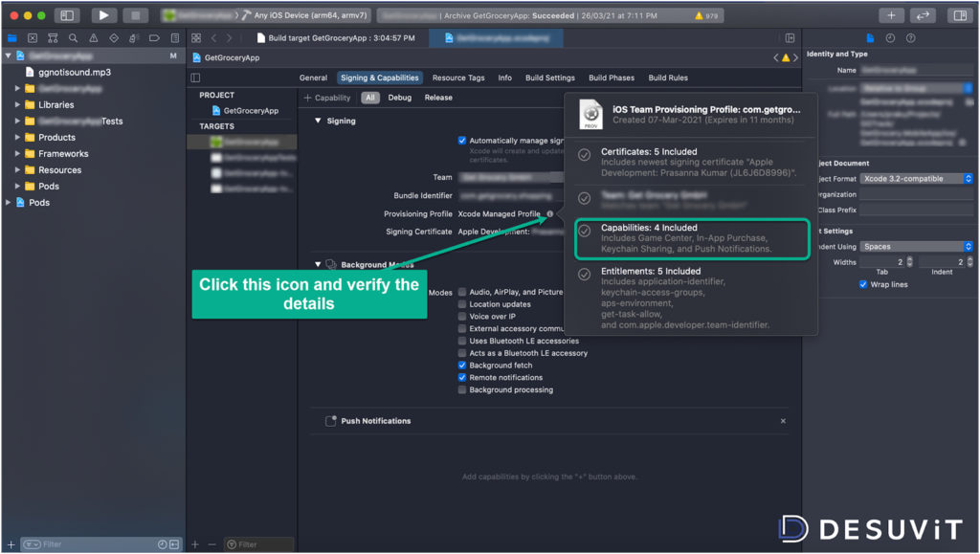Collapse the Signing section
Screen dimensions: 980x554
pos(318,121)
